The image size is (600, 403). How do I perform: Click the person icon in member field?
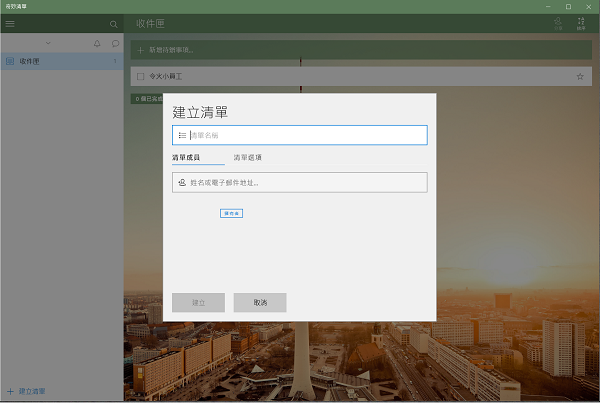182,183
